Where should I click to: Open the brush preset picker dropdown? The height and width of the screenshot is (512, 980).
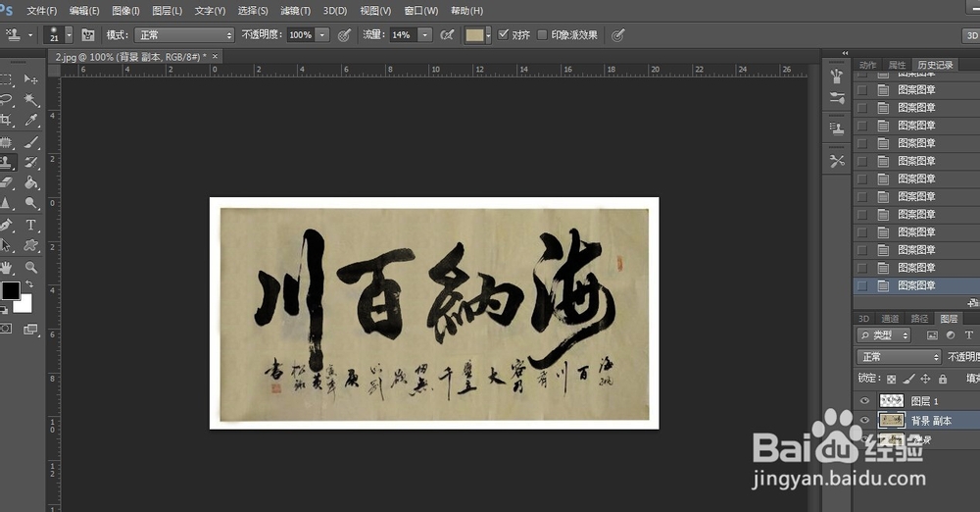[69, 35]
